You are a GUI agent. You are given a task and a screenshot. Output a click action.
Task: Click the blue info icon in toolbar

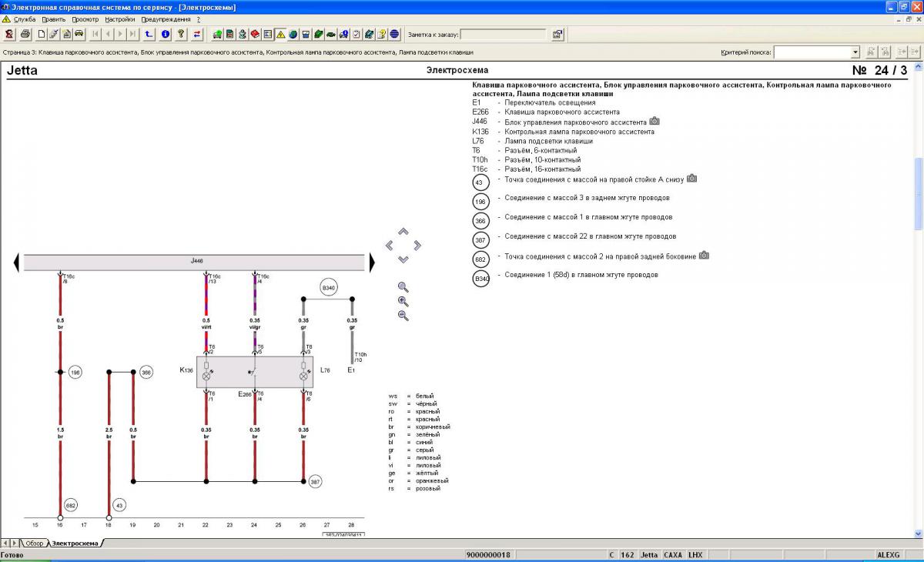coord(165,34)
